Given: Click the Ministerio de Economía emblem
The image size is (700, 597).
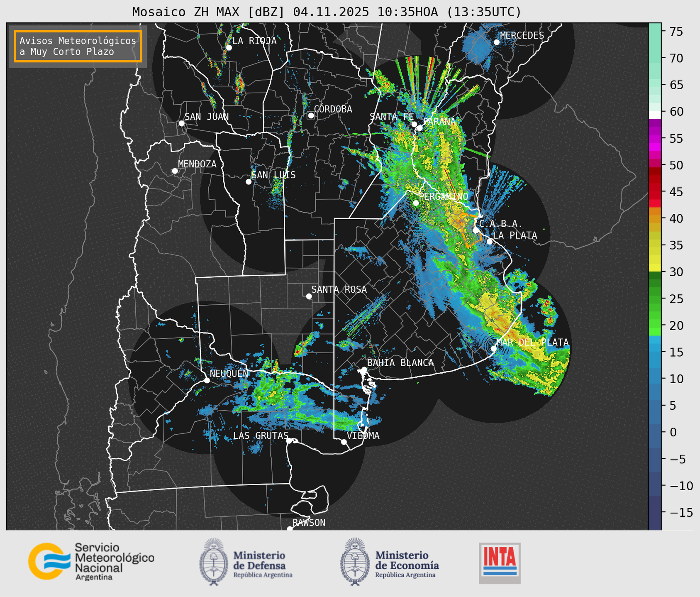Looking at the screenshot, I should pyautogui.click(x=355, y=562).
